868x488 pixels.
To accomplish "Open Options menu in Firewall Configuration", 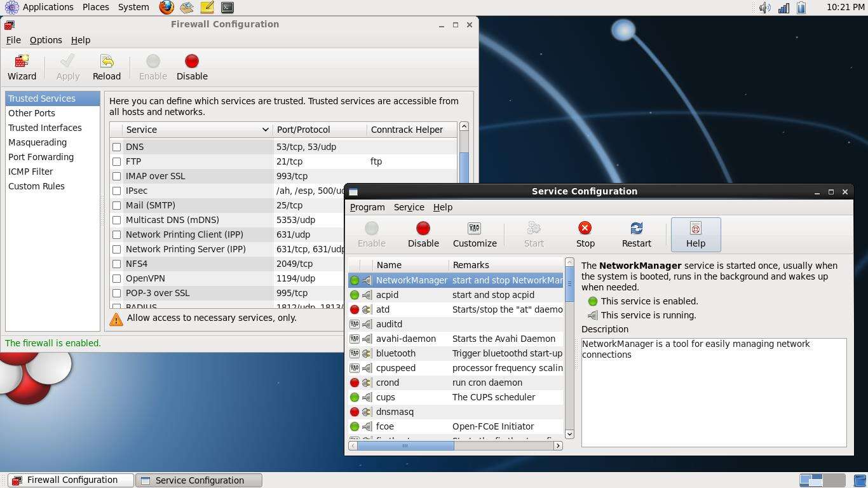I will tap(46, 39).
